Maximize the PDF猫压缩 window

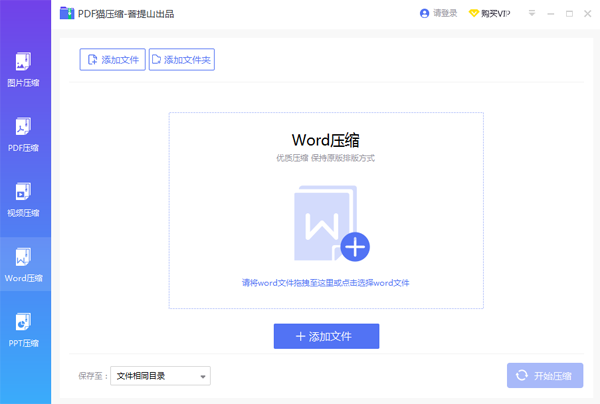pyautogui.click(x=569, y=14)
